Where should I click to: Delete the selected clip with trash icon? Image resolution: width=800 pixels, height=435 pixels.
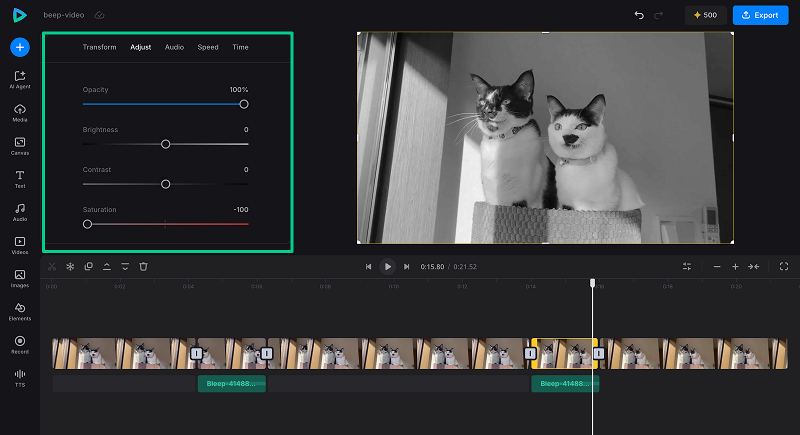[143, 267]
